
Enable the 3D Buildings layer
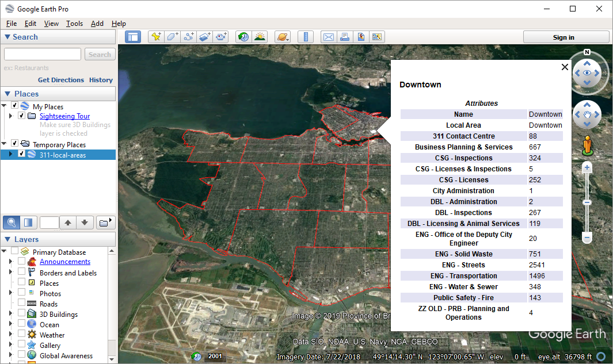22,312
